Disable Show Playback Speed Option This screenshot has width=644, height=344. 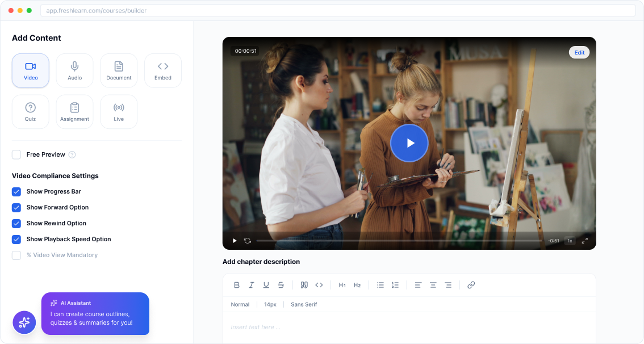point(16,240)
